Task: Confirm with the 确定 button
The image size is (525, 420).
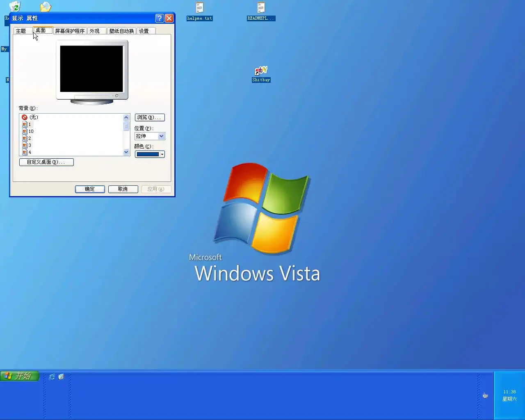Action: tap(90, 189)
